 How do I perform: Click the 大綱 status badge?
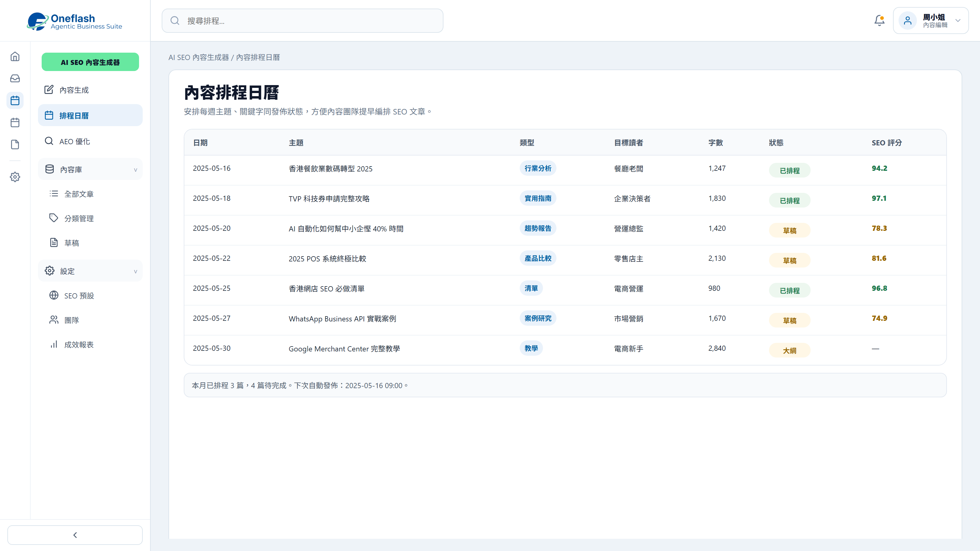[x=790, y=350]
